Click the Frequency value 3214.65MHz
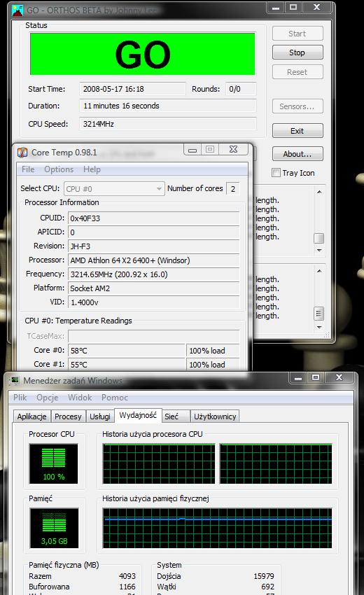This screenshot has height=595, width=364. click(x=154, y=274)
